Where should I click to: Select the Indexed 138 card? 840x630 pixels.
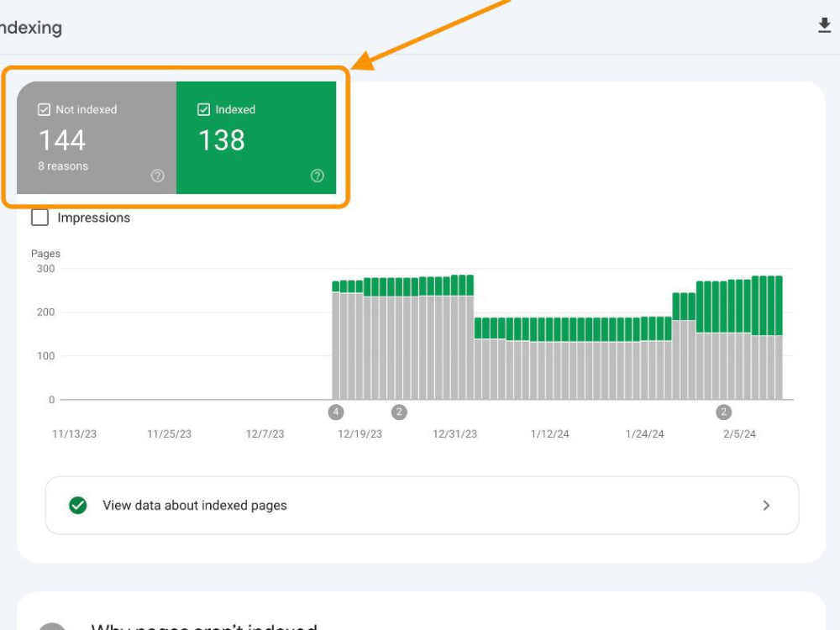(x=256, y=138)
